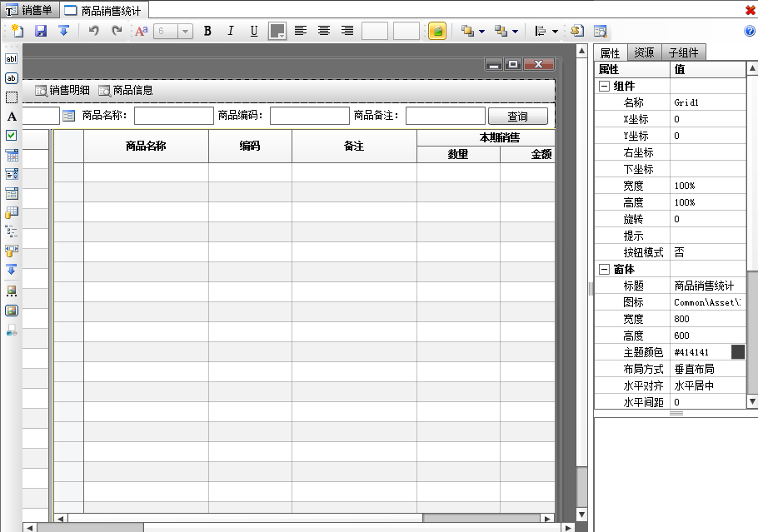Open help via the blue question icon
The width and height of the screenshot is (758, 532).
tap(750, 31)
